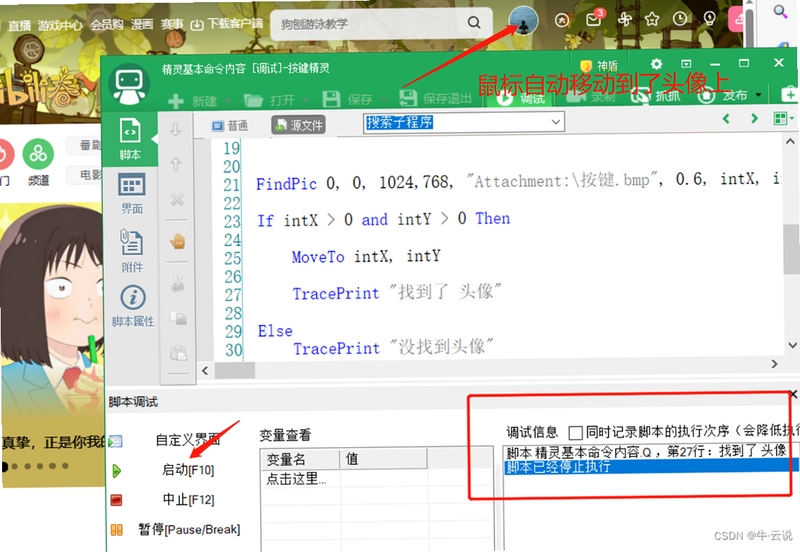Viewport: 800px width, 552px height.
Task: Open the Bilibili lightbulb creation icon
Action: 709,18
